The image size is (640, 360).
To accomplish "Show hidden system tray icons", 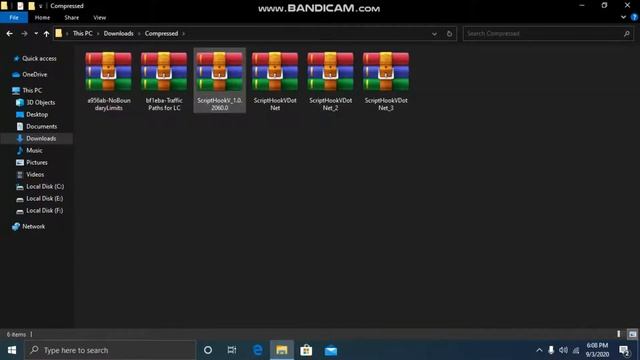I will (x=539, y=350).
